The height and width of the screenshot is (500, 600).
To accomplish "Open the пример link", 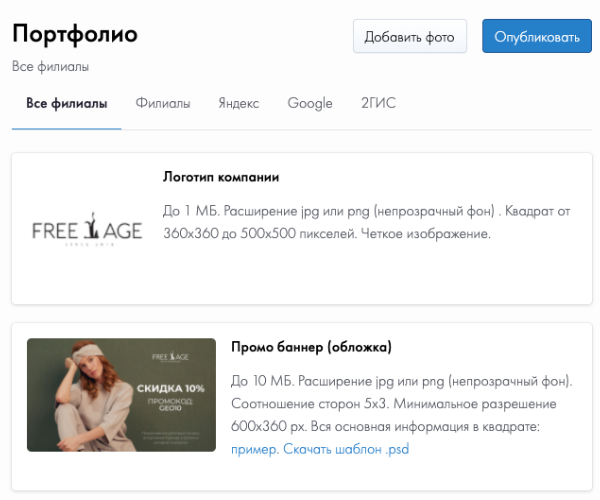I will click(255, 449).
